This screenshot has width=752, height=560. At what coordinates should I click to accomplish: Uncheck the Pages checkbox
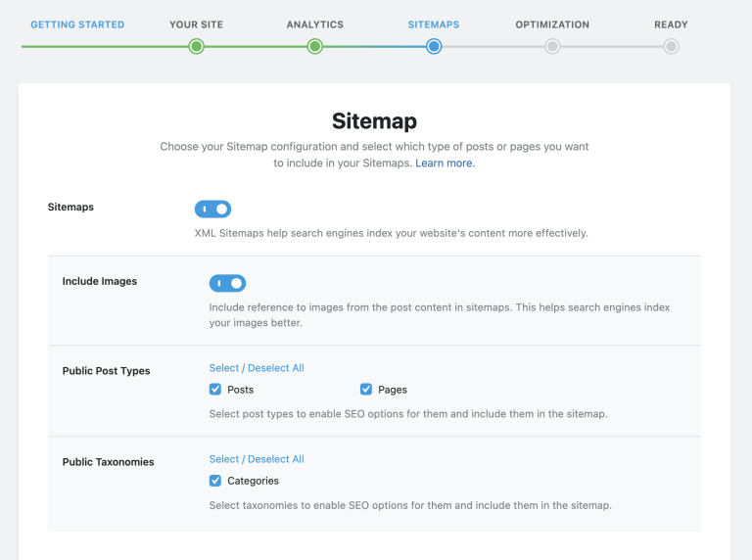tap(366, 390)
